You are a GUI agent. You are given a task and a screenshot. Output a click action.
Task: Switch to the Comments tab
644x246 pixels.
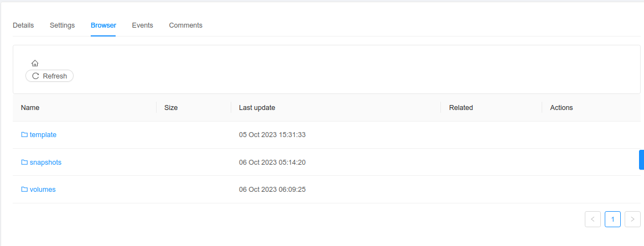click(185, 25)
